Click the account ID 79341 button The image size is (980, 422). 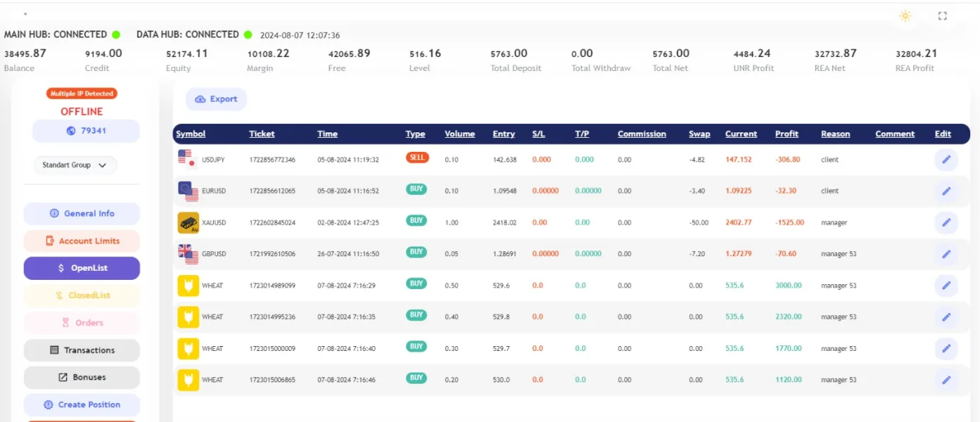point(86,131)
